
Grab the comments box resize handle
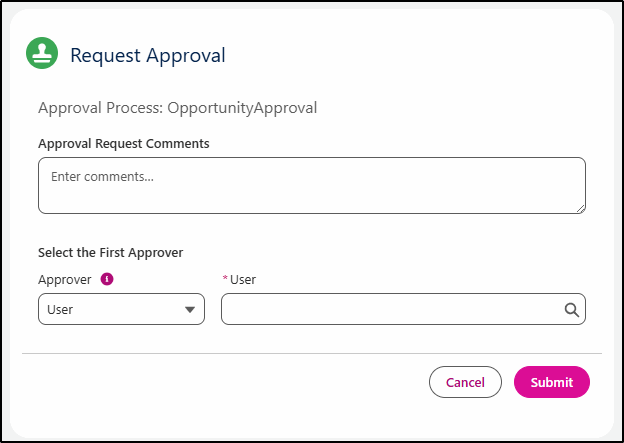[580, 208]
